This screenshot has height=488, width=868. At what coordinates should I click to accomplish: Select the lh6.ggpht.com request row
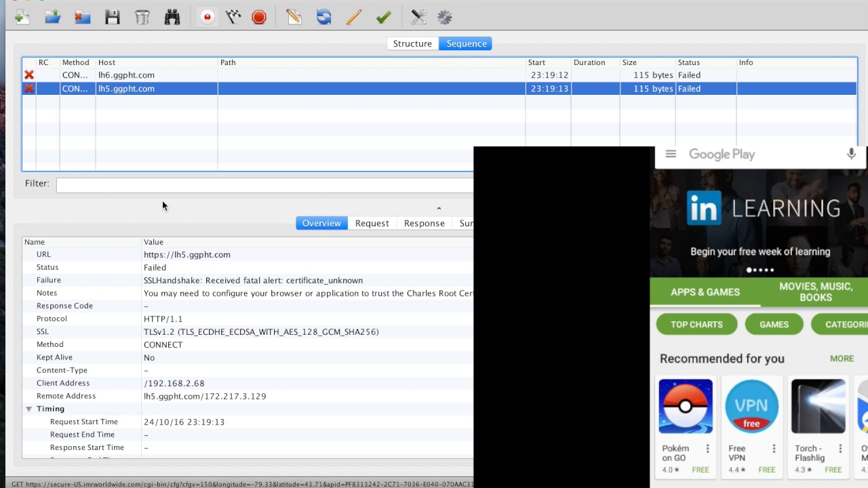[439, 75]
